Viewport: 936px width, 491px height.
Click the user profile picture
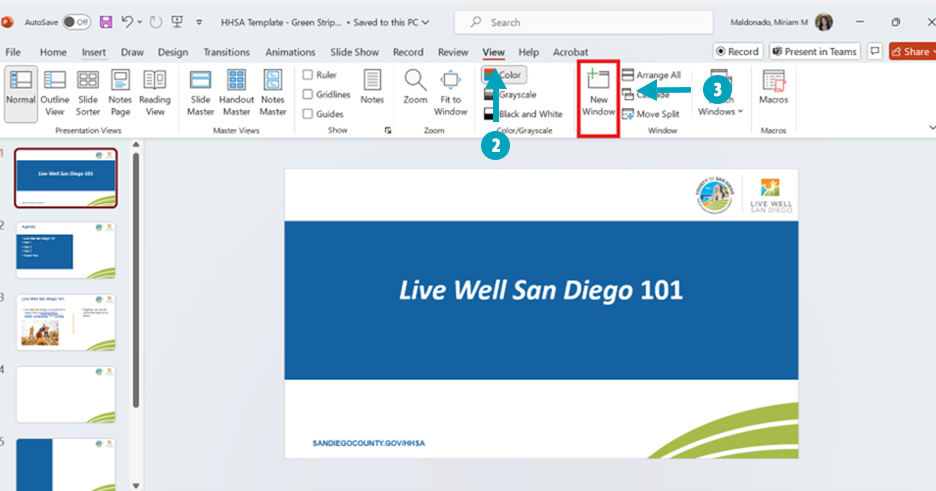tap(824, 22)
